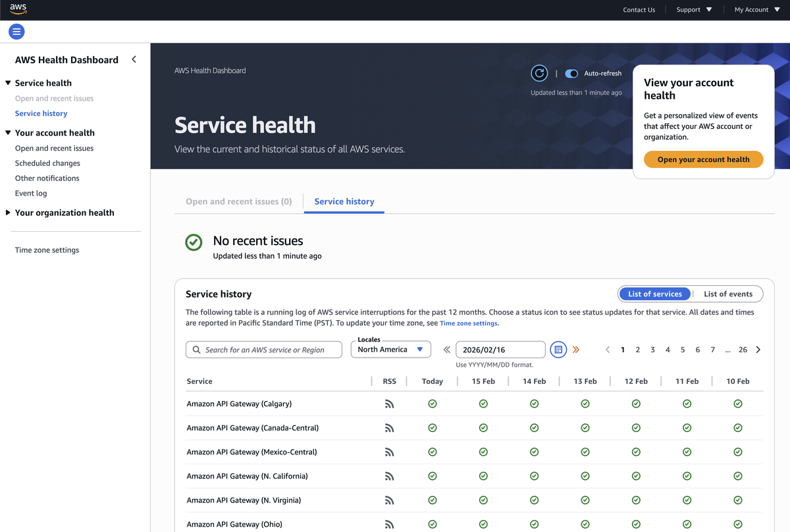Refresh the health dashboard data
The width and height of the screenshot is (790, 532).
click(539, 73)
